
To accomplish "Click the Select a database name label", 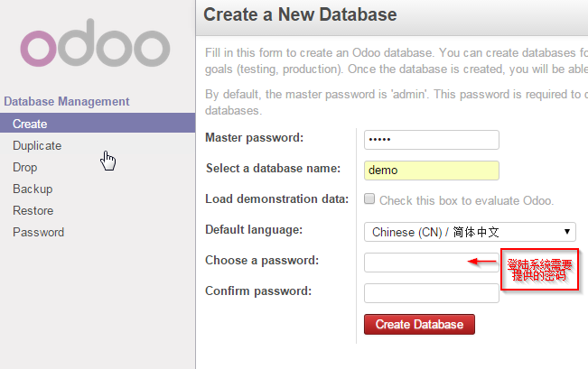I will pyautogui.click(x=273, y=169).
